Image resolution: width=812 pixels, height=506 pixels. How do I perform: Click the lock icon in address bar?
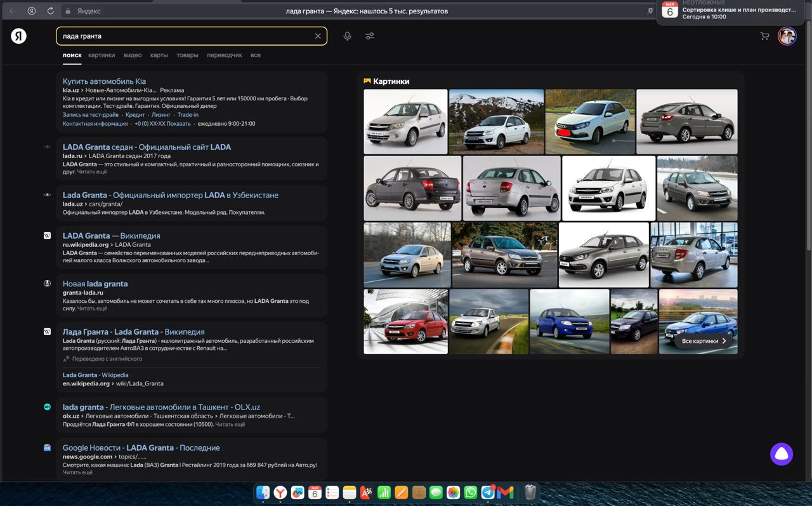(68, 11)
